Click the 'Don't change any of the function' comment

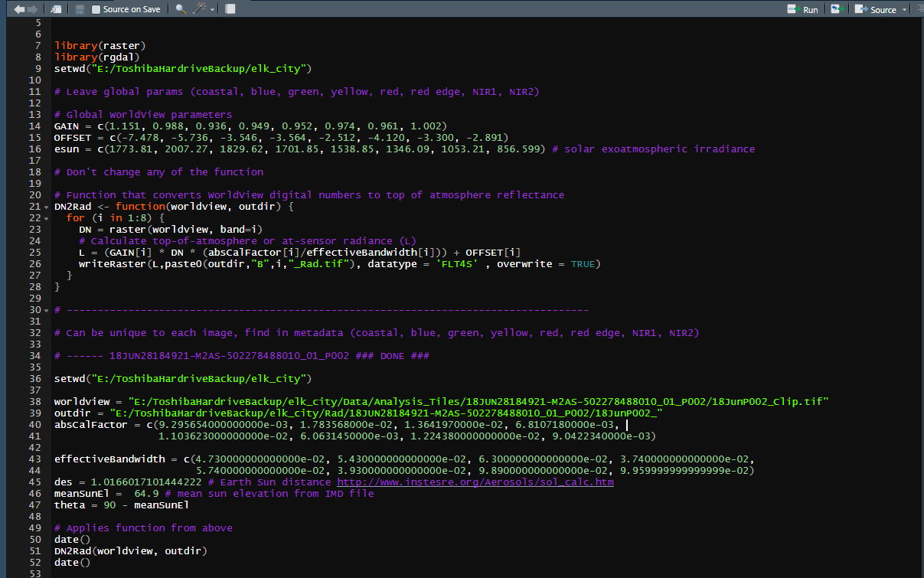click(x=158, y=172)
